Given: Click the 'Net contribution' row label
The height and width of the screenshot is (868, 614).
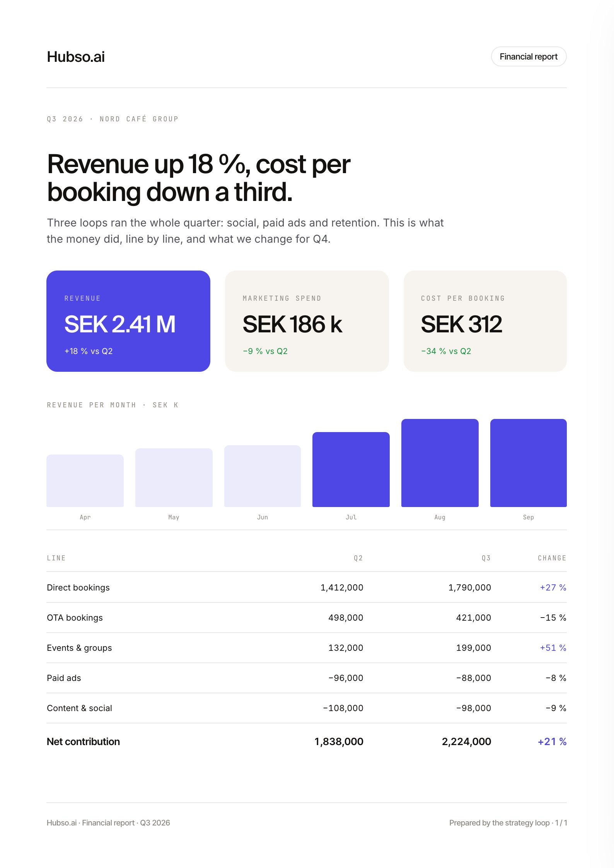Looking at the screenshot, I should tap(83, 742).
